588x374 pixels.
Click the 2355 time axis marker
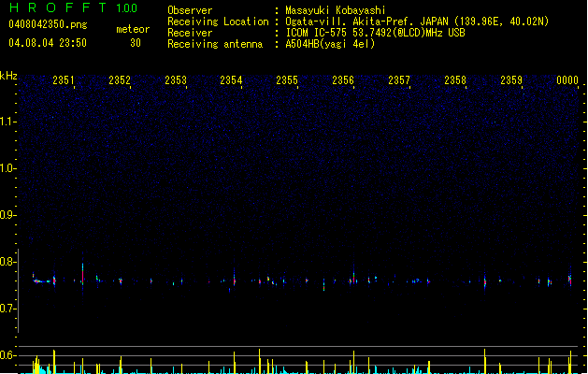[x=287, y=80]
